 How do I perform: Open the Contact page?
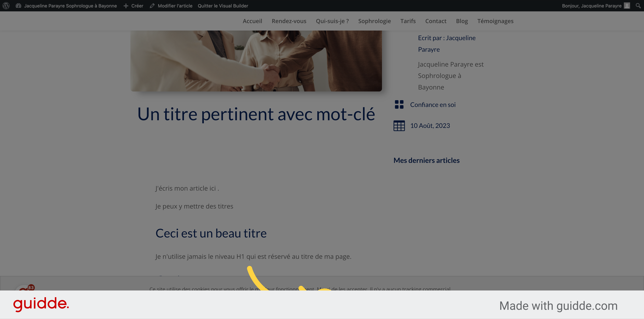(436, 21)
